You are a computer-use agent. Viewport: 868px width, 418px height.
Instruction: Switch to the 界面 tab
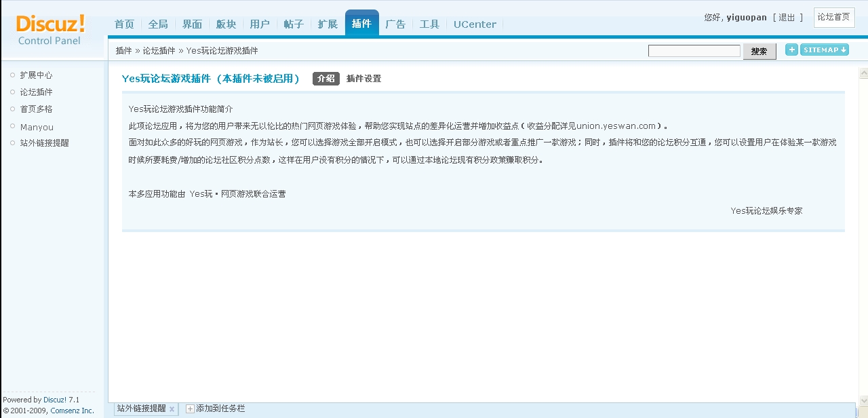[x=192, y=24]
